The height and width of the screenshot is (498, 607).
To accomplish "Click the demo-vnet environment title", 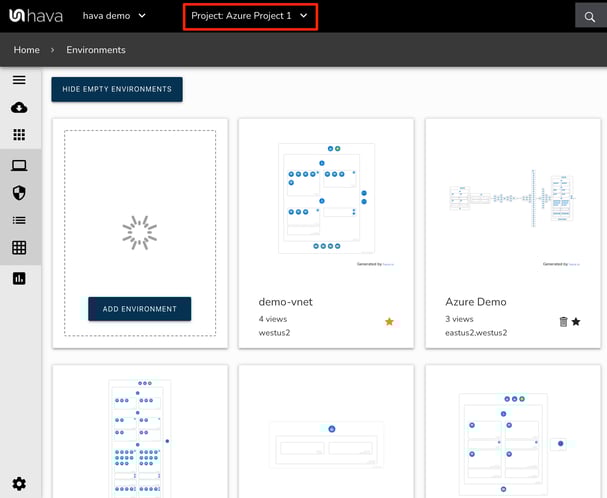I will (x=285, y=302).
